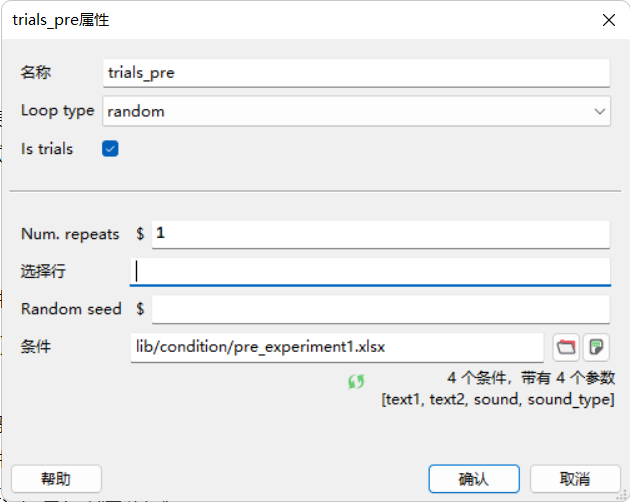Image resolution: width=630 pixels, height=502 pixels.
Task: Focus the Num. repeats input field
Action: click(x=381, y=234)
